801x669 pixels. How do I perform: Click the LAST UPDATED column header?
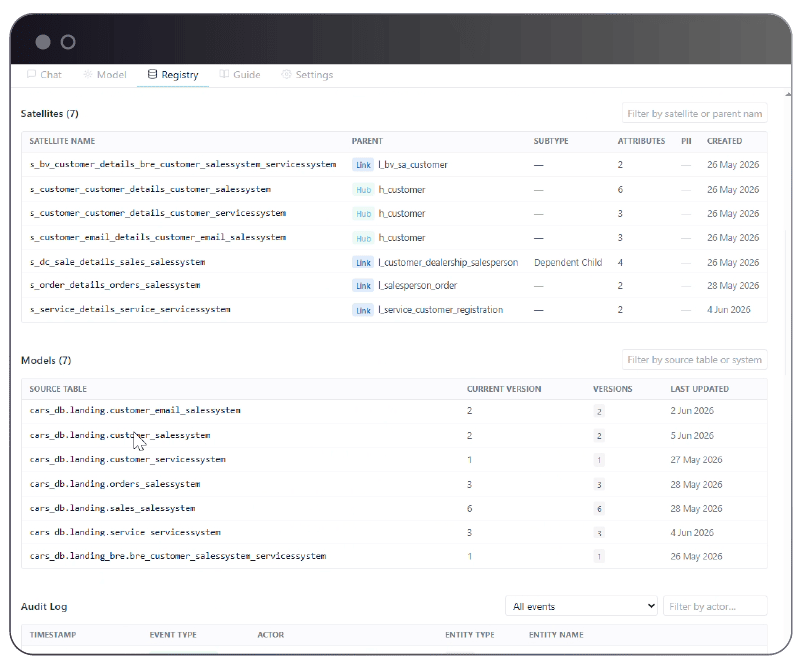(699, 389)
